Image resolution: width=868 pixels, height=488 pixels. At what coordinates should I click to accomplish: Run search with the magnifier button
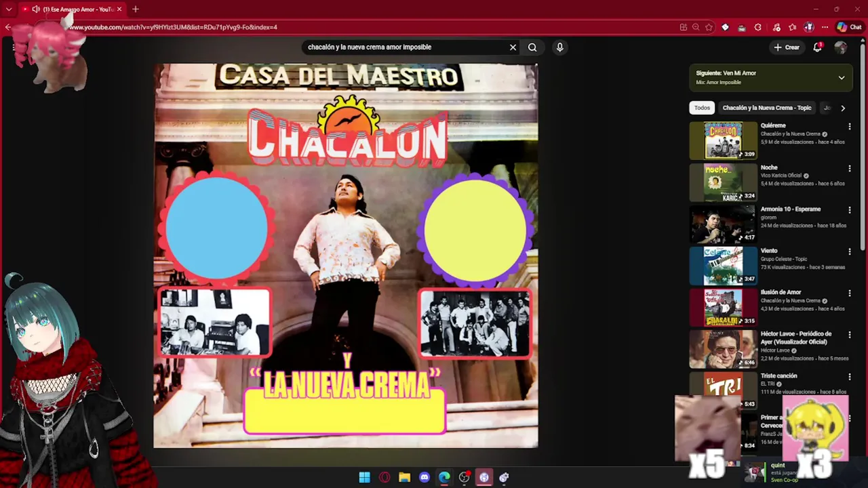pos(532,47)
